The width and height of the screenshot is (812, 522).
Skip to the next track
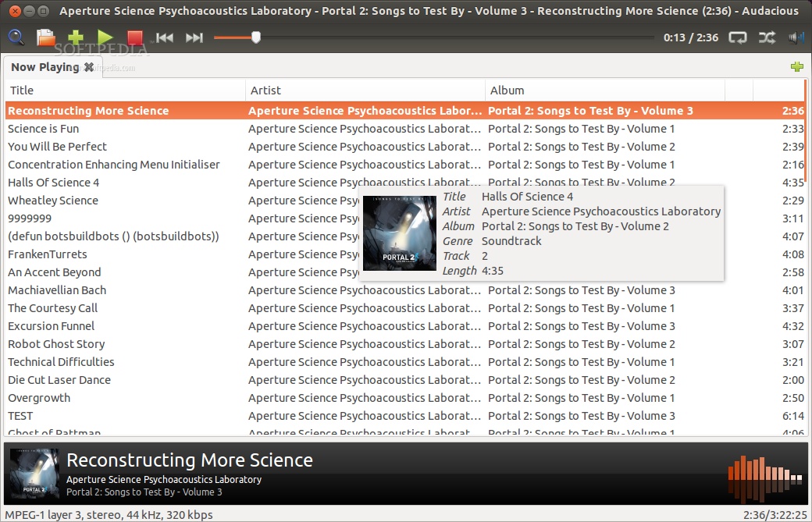pyautogui.click(x=194, y=37)
